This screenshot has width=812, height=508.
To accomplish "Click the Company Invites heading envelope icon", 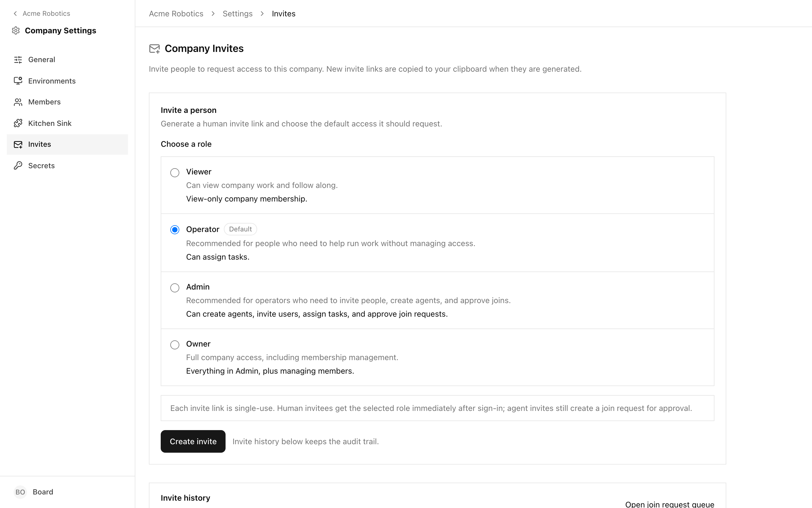I will coord(154,49).
